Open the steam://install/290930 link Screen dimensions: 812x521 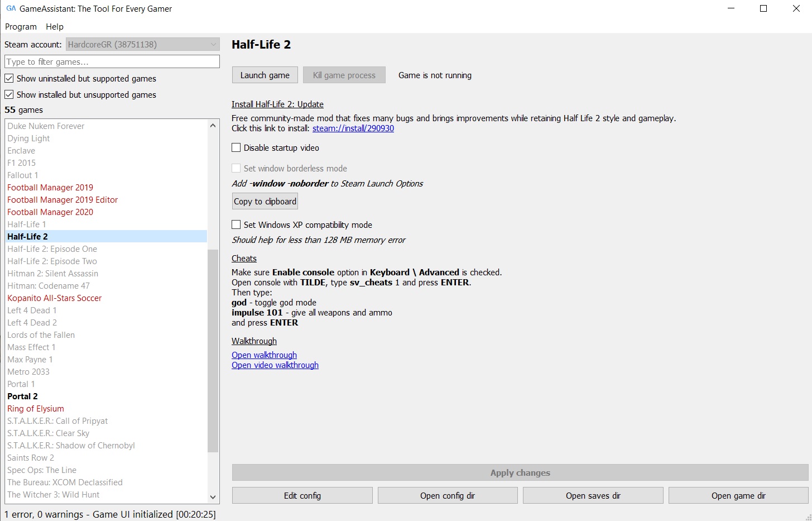353,128
